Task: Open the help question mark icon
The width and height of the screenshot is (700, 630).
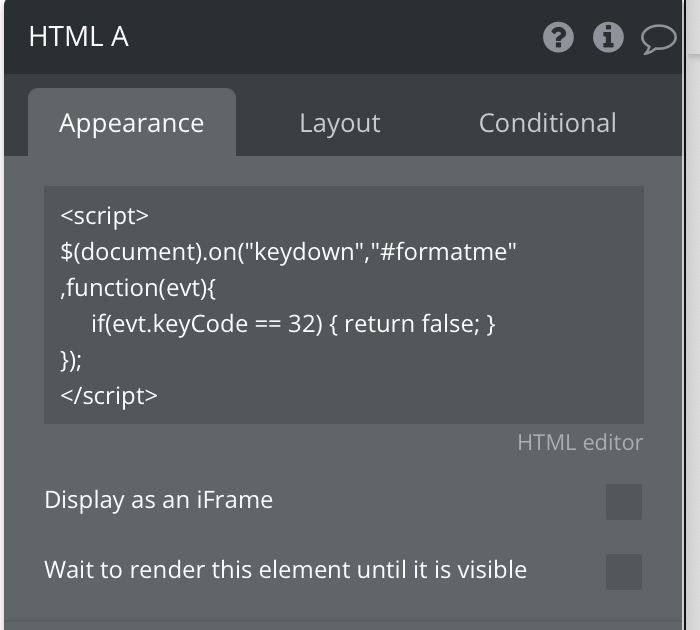Action: click(558, 38)
